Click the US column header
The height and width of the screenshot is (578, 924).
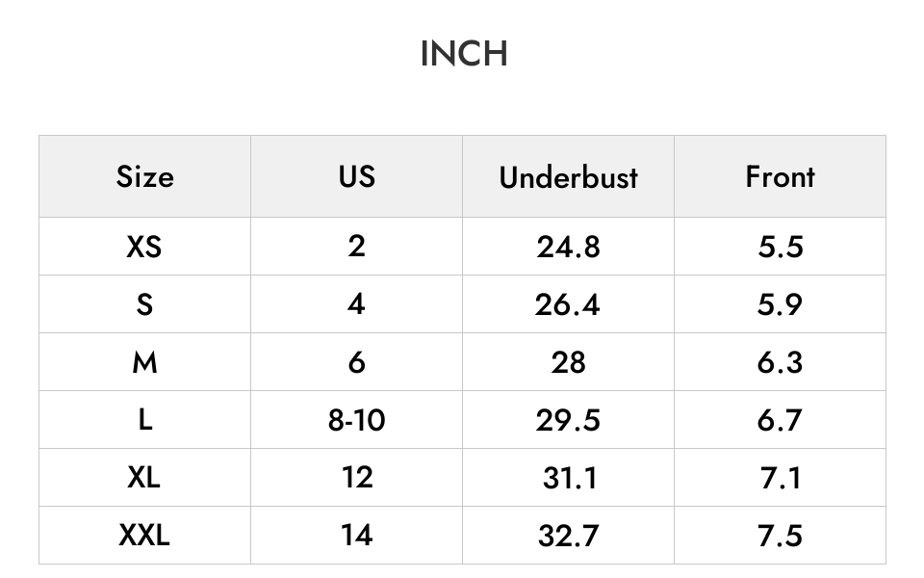coord(356,176)
